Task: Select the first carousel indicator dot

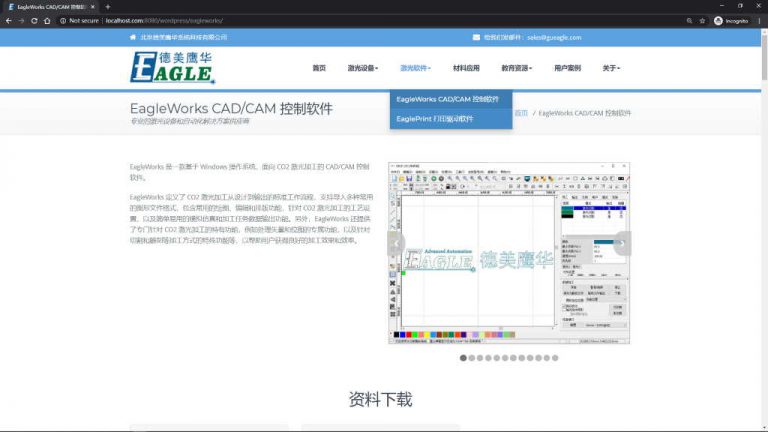Action: (x=463, y=358)
